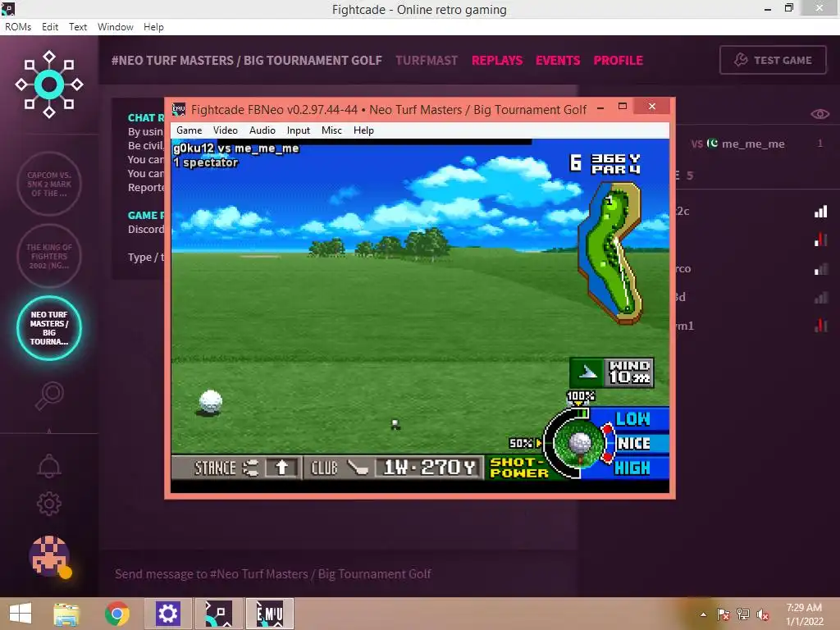Image resolution: width=840 pixels, height=630 pixels.
Task: Open the Text menu in Fightcade
Action: pos(78,27)
